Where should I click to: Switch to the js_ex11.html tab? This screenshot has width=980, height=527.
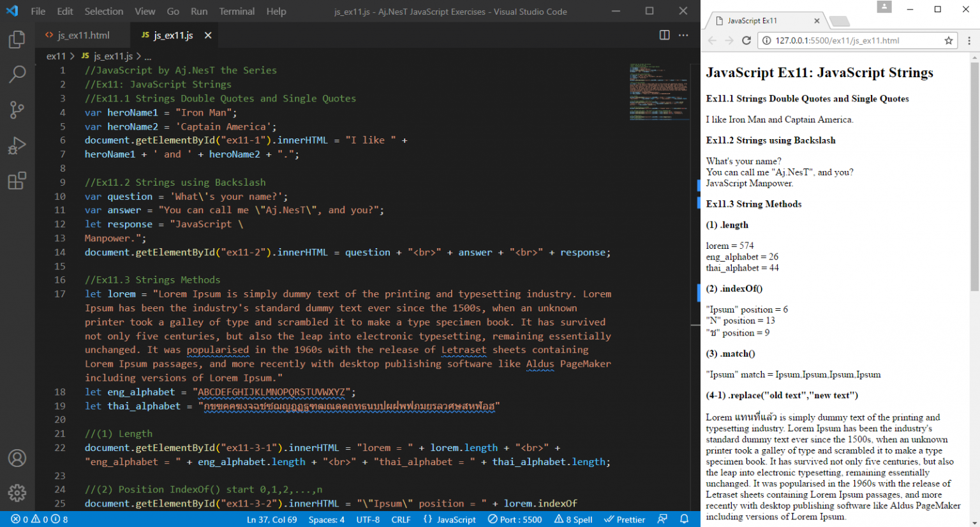point(83,35)
